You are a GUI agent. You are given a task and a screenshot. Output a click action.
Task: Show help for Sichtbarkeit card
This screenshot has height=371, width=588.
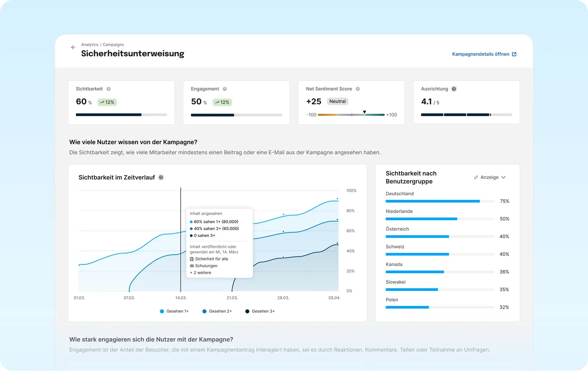pyautogui.click(x=108, y=89)
